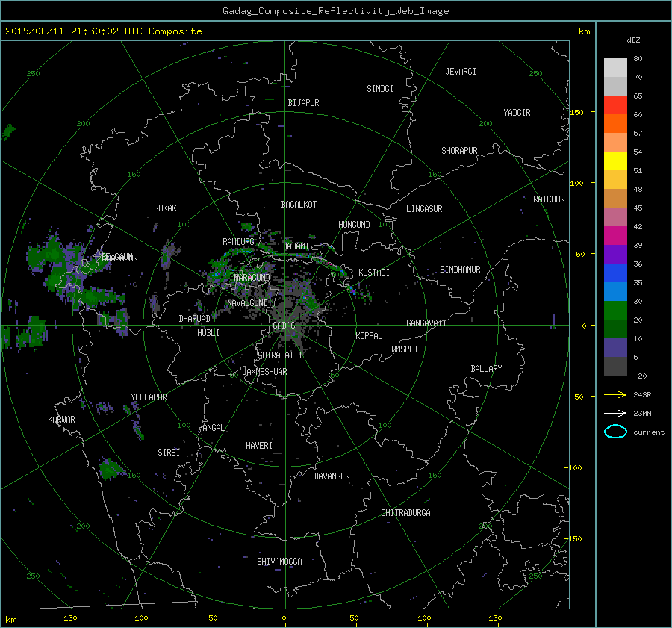672x628 pixels.
Task: Click the KARWAR city label
Action: point(61,420)
